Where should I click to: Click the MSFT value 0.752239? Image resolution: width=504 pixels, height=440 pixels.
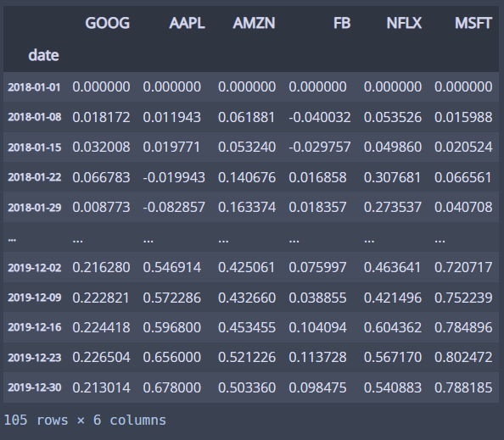[463, 298]
